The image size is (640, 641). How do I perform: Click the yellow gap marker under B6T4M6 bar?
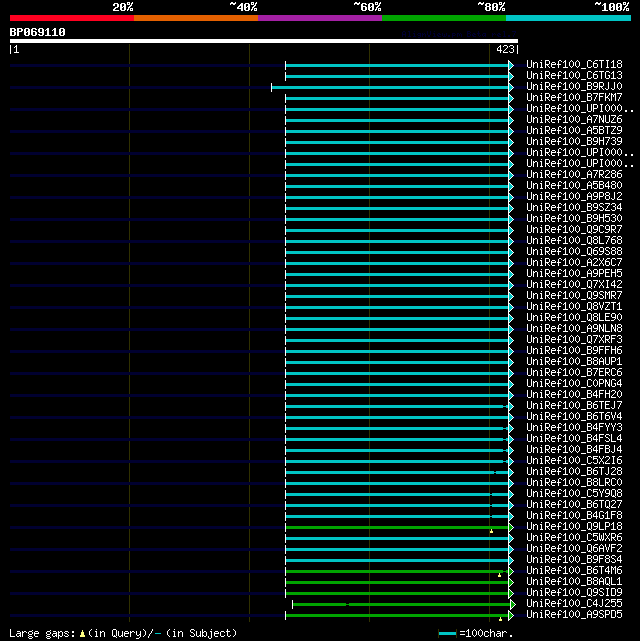pyautogui.click(x=499, y=575)
